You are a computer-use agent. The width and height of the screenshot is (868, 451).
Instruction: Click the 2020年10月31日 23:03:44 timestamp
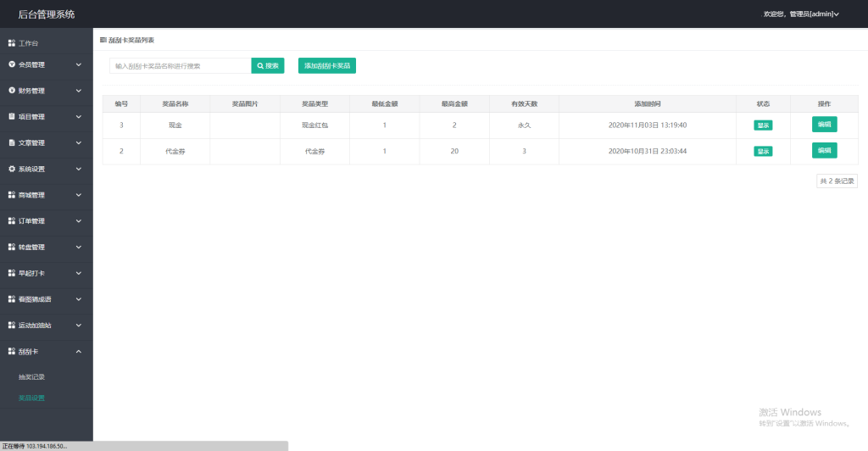(647, 151)
